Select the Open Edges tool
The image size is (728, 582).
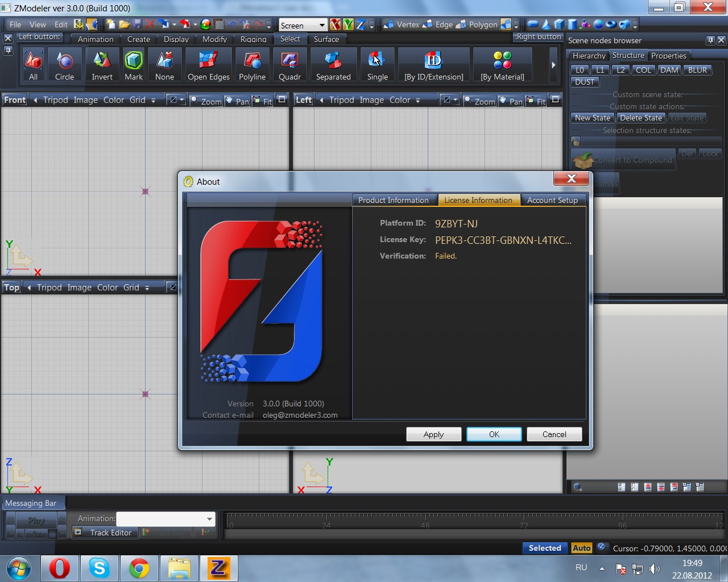pos(208,65)
